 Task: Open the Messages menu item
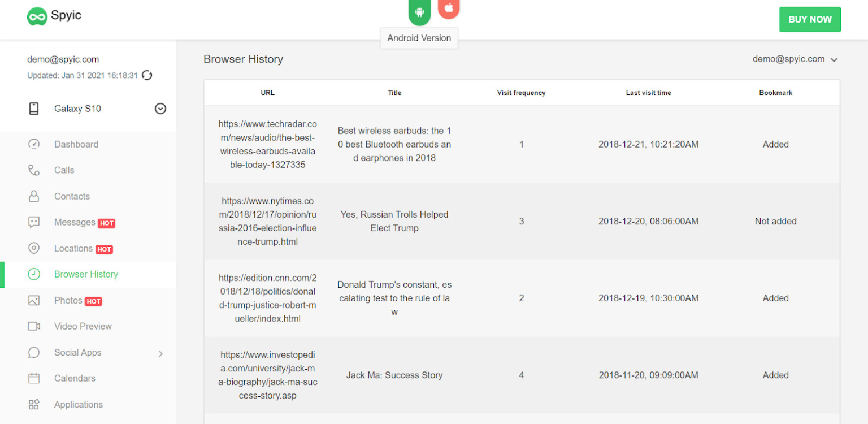coord(75,222)
